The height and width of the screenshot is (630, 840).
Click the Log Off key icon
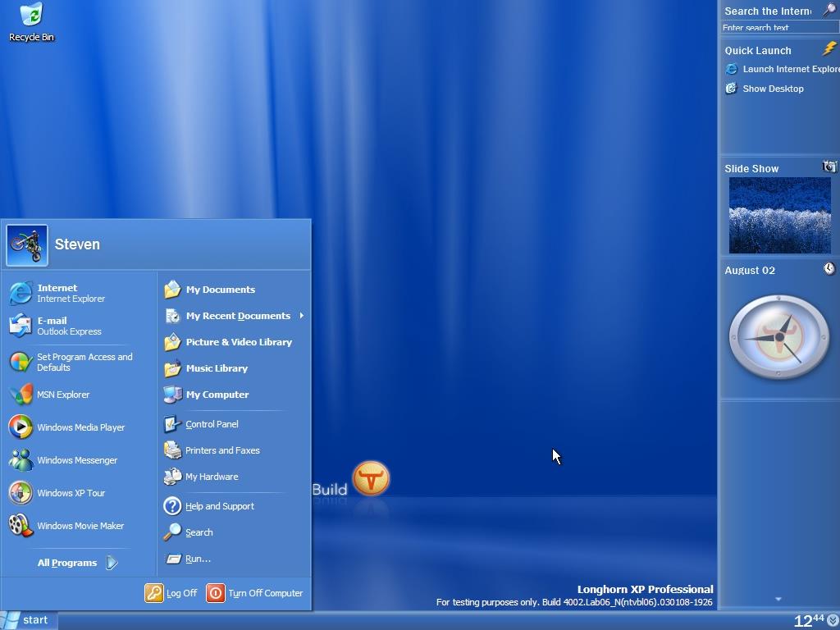pos(153,593)
